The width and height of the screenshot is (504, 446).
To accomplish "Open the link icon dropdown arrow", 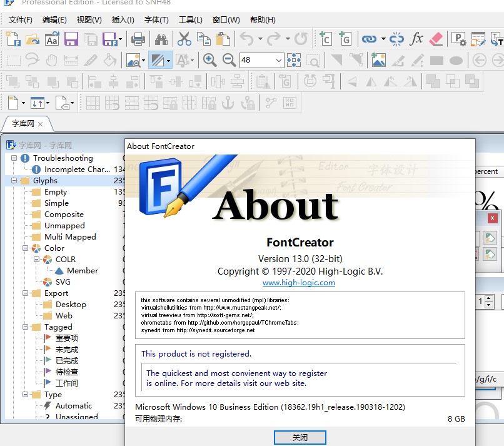I will point(383,39).
